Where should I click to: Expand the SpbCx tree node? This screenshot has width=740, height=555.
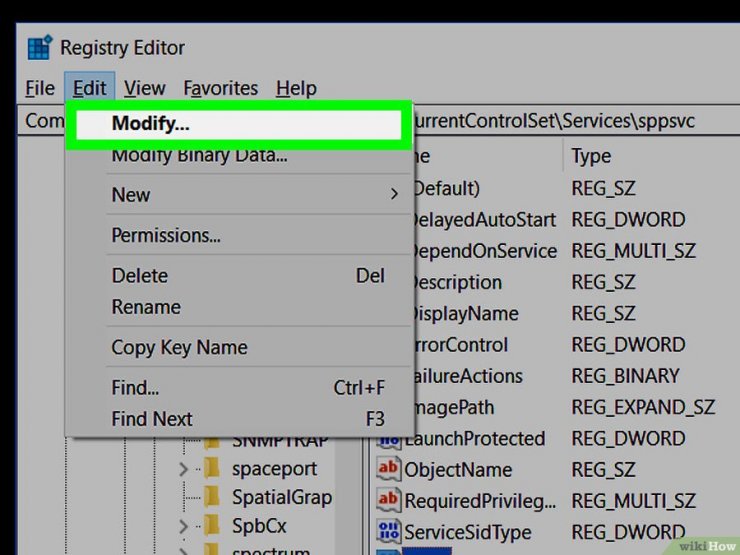click(x=184, y=526)
